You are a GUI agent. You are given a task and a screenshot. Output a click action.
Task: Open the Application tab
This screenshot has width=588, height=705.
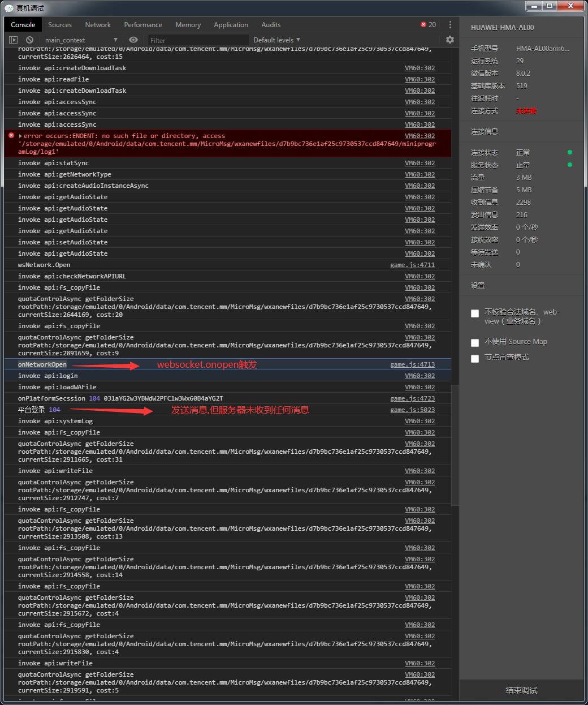pyautogui.click(x=231, y=25)
